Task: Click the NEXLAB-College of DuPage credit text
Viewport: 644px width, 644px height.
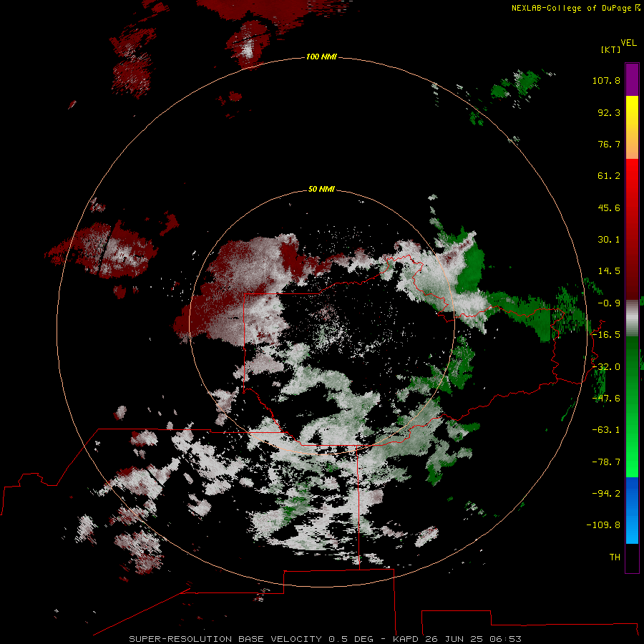Action: 571,8
